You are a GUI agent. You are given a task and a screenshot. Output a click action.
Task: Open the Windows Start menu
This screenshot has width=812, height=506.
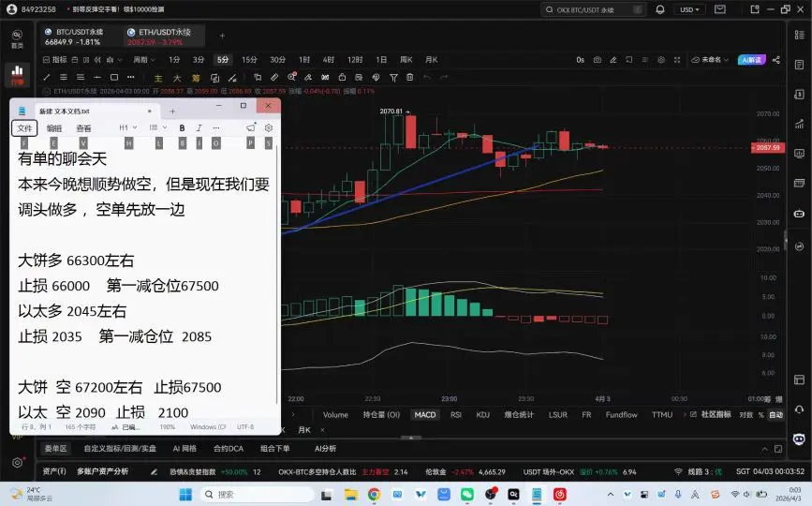tap(185, 495)
